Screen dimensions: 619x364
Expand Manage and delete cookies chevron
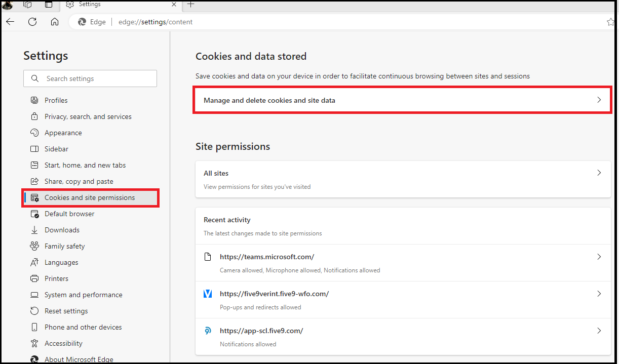click(x=599, y=100)
